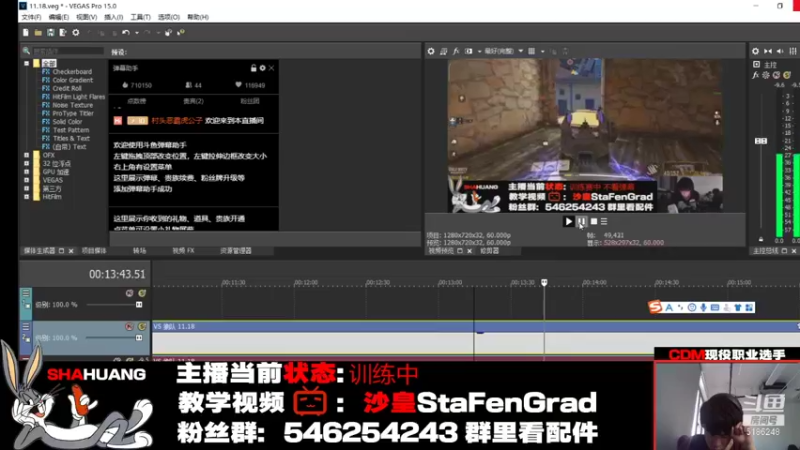Click the Video Output FX icon in preview

point(456,51)
